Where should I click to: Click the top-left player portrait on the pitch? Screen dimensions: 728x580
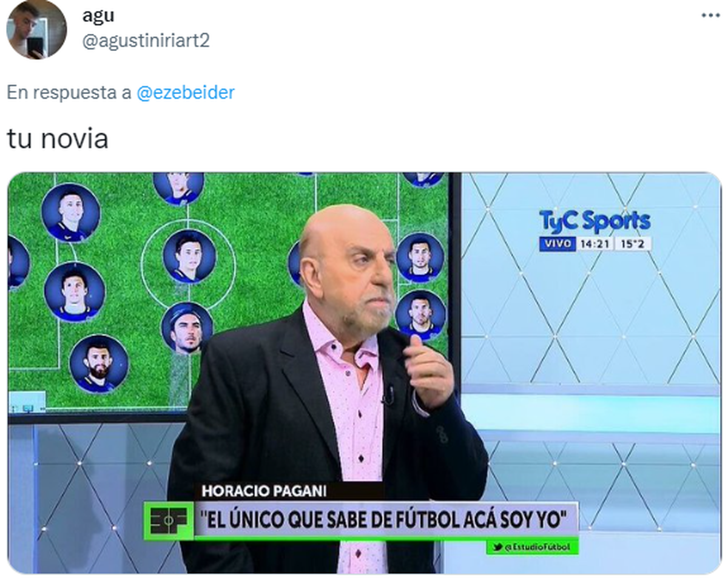(x=71, y=212)
